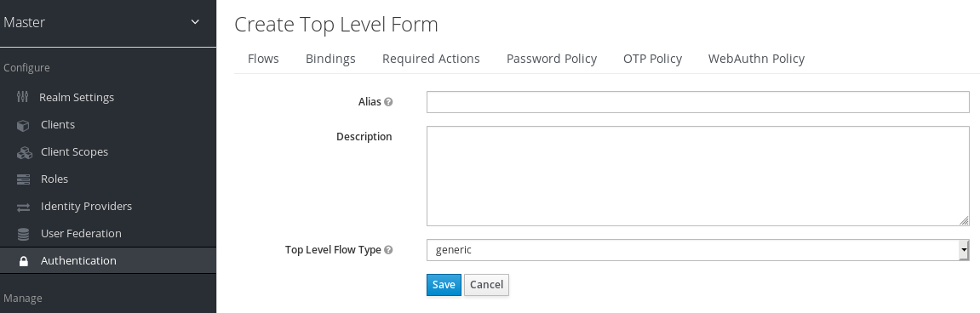Click the Realm Settings sliders icon
Viewport: 980px width, 313px height.
(22, 98)
